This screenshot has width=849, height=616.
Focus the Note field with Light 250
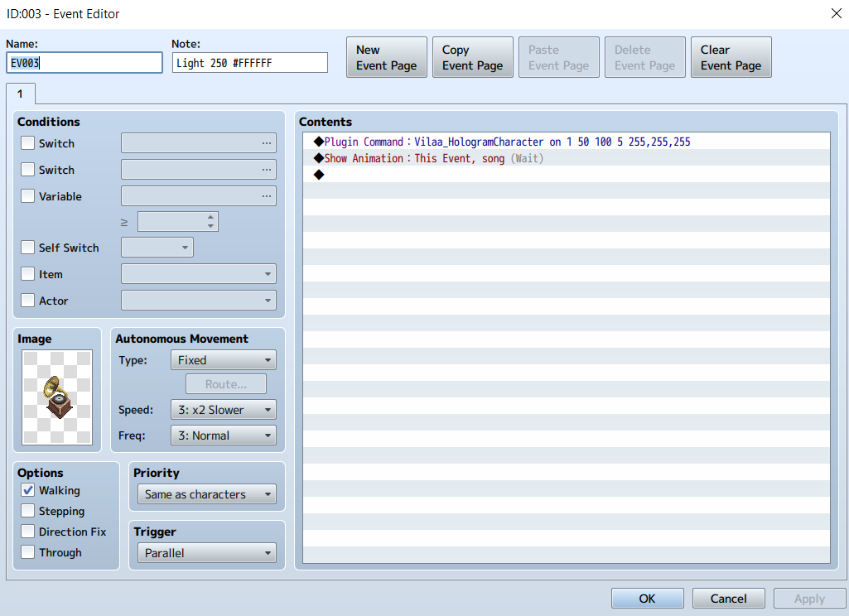249,63
